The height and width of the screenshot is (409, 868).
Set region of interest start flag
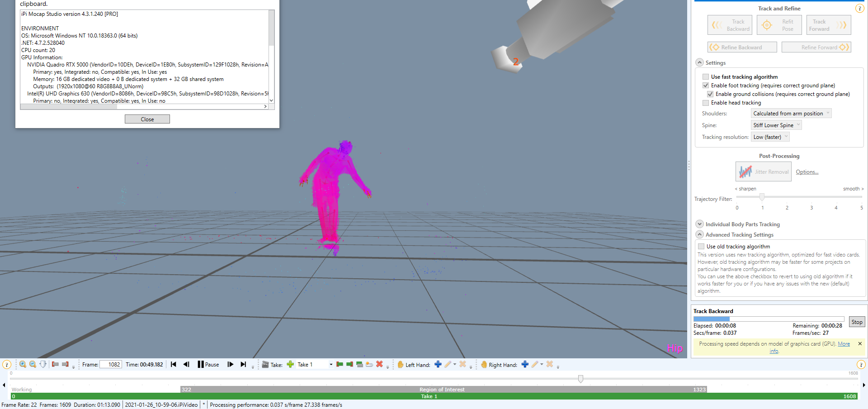tap(55, 364)
